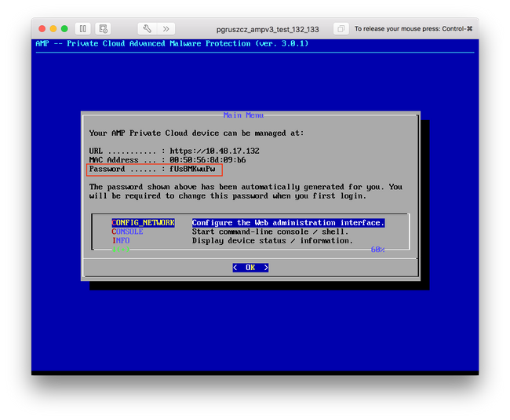Expand the toolbar overflow chevrons

[x=166, y=29]
